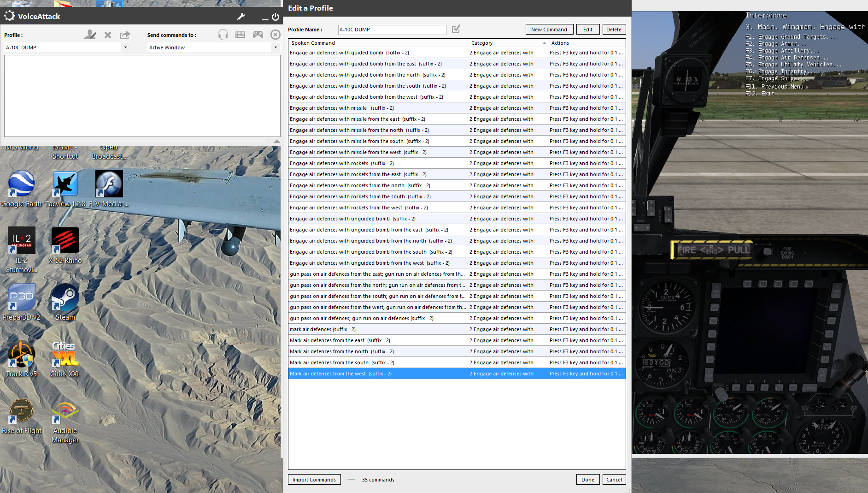Click the export profile arrow icon
The width and height of the screenshot is (868, 493).
pos(125,35)
